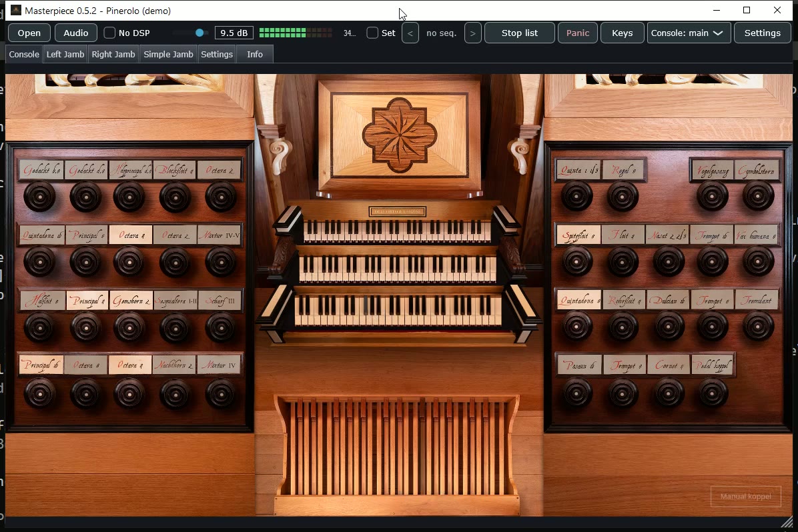The width and height of the screenshot is (798, 532).
Task: Toggle the Floit 4 stop knob
Action: (623, 261)
